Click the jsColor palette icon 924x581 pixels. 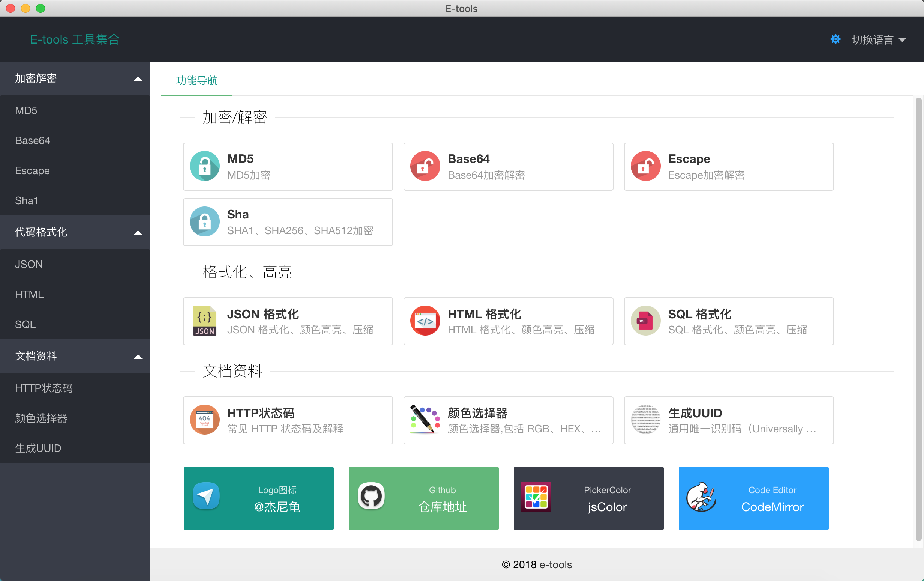(x=536, y=497)
